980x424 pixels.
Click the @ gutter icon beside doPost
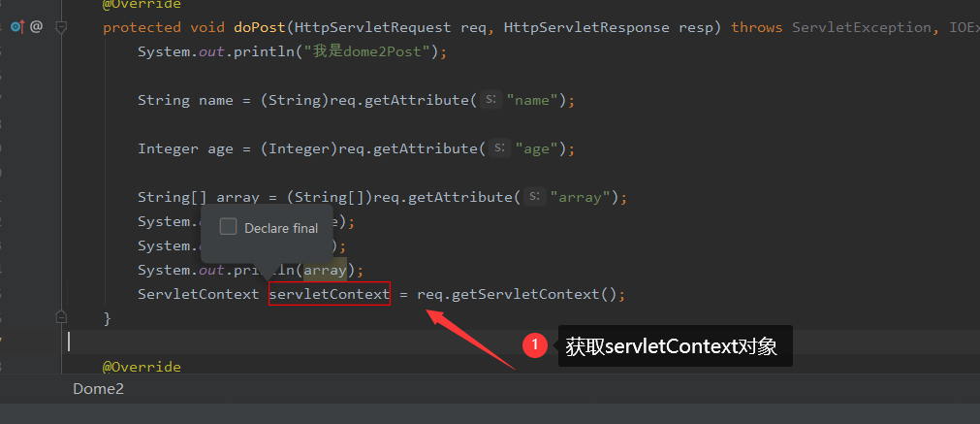[36, 27]
